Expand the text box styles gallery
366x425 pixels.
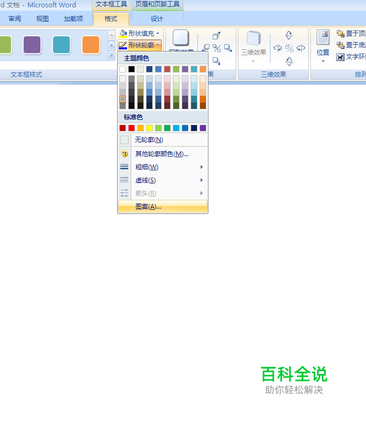point(111,55)
